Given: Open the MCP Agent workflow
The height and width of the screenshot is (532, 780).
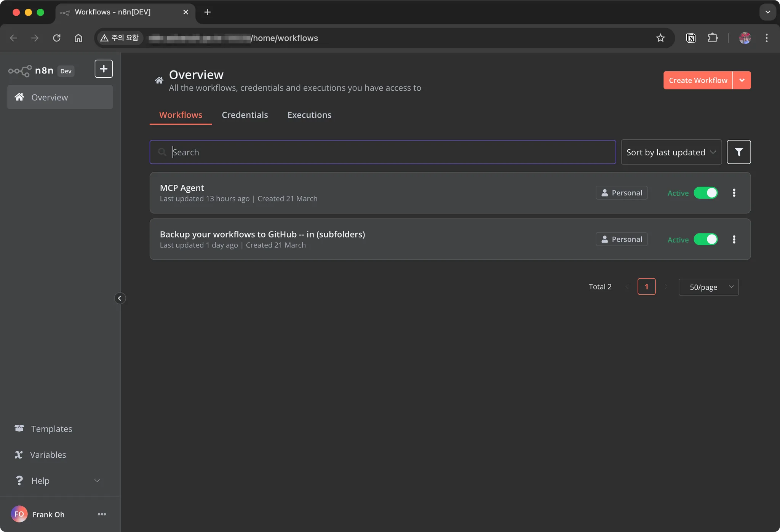Looking at the screenshot, I should point(182,188).
